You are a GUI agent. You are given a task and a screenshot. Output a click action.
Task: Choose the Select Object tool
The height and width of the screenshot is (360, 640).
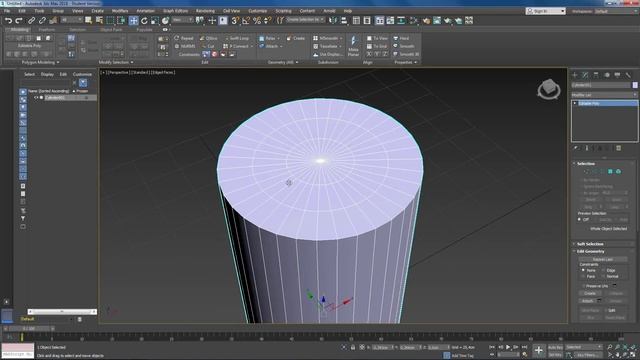[x=89, y=20]
